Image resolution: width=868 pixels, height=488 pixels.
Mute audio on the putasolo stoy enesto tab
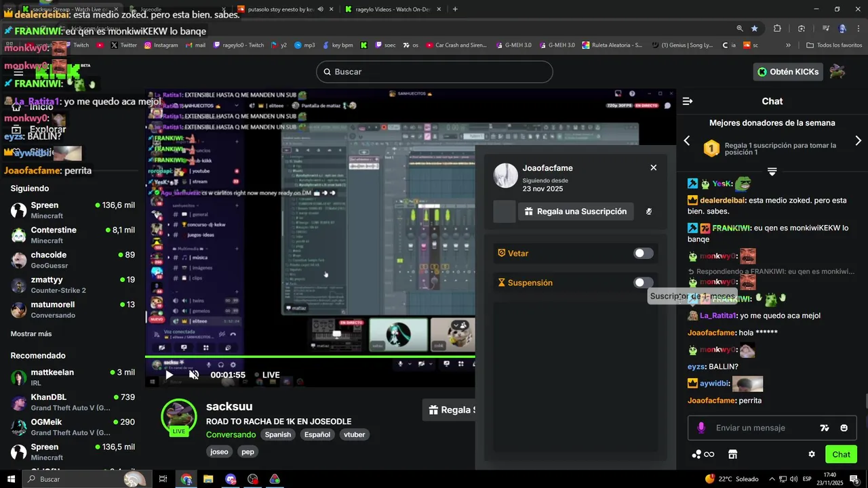point(320,9)
